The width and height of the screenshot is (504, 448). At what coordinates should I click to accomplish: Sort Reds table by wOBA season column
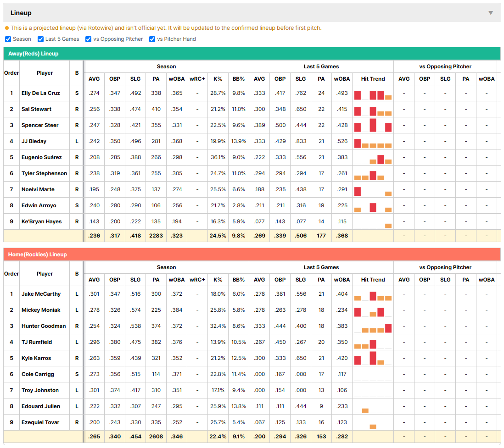(176, 79)
